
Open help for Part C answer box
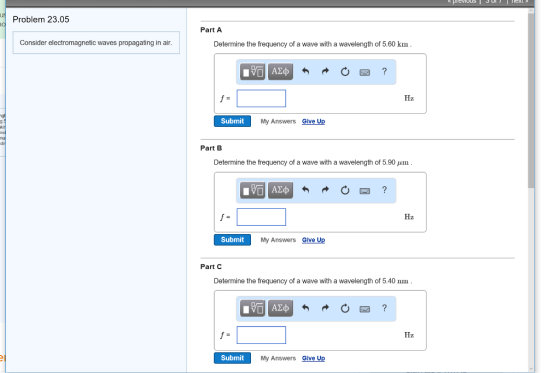[384, 308]
